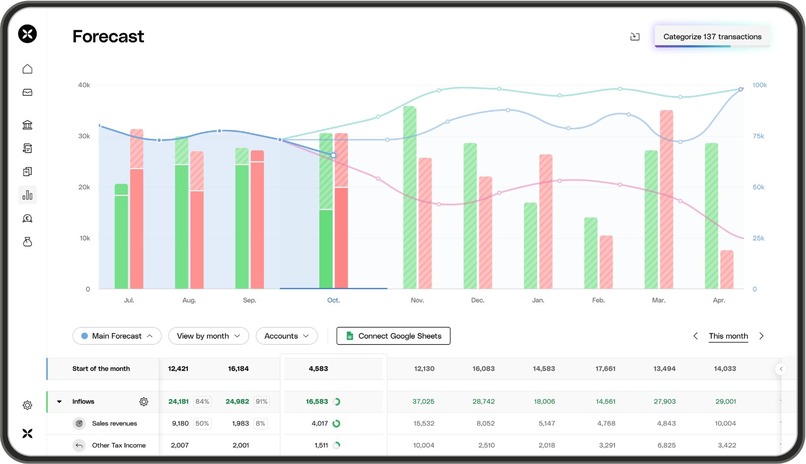Click the collapse arrow at table right edge
806x464 pixels.
click(x=781, y=369)
